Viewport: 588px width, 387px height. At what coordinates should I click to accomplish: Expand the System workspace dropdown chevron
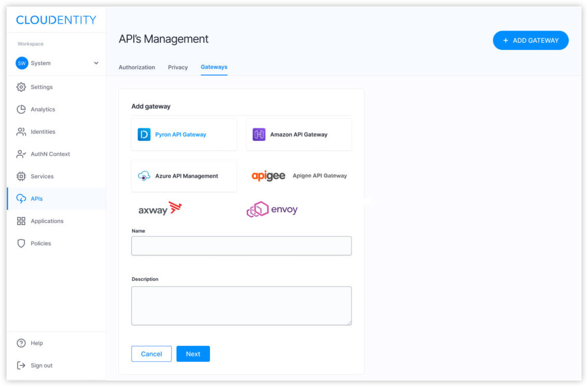[96, 63]
